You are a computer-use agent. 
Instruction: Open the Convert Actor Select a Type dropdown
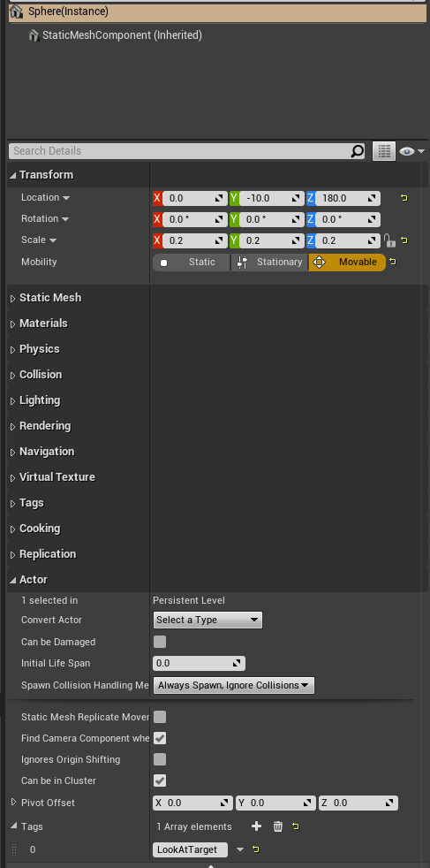click(207, 620)
